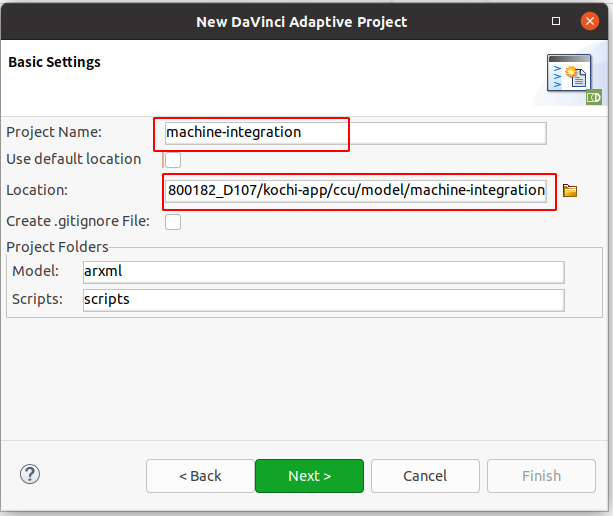Open the help question mark icon

[x=30, y=474]
